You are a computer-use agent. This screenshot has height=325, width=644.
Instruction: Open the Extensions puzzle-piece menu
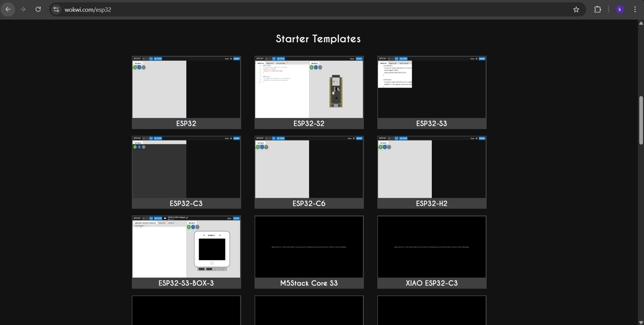pos(598,9)
